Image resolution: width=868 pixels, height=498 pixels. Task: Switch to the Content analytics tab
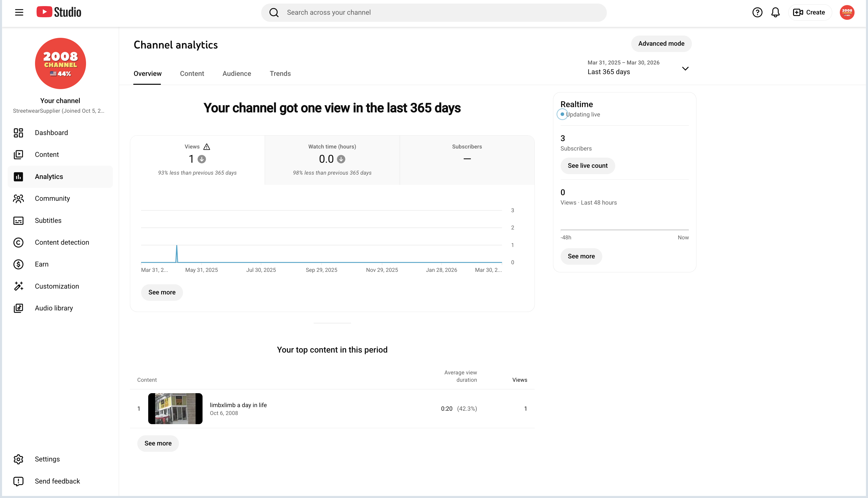pos(192,74)
